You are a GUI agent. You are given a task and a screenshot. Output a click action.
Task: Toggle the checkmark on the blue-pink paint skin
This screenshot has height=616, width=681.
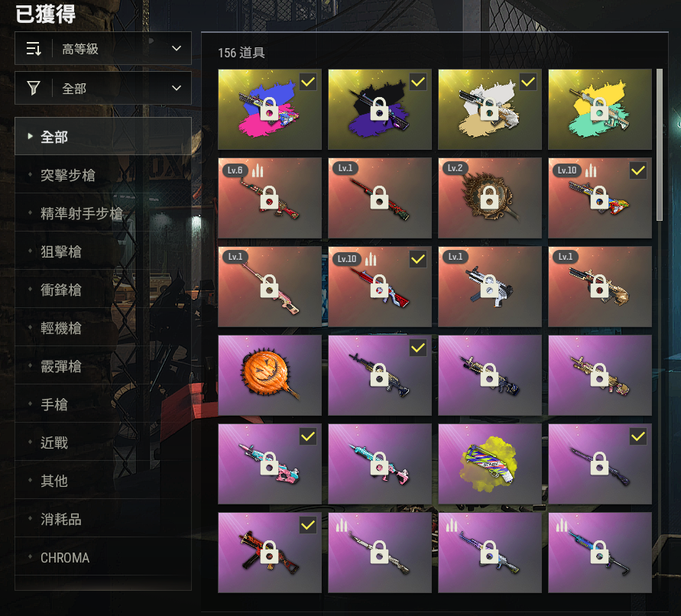point(308,82)
